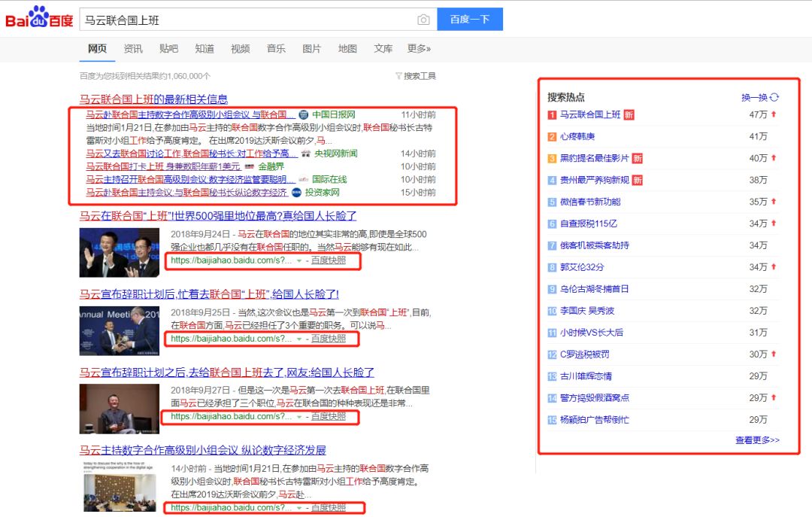Expand the 更多» menu

coord(419,48)
